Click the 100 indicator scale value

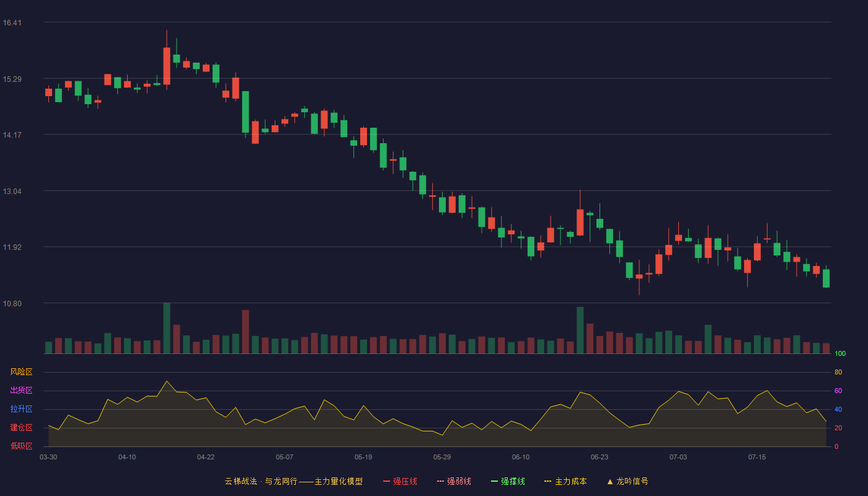(840, 353)
